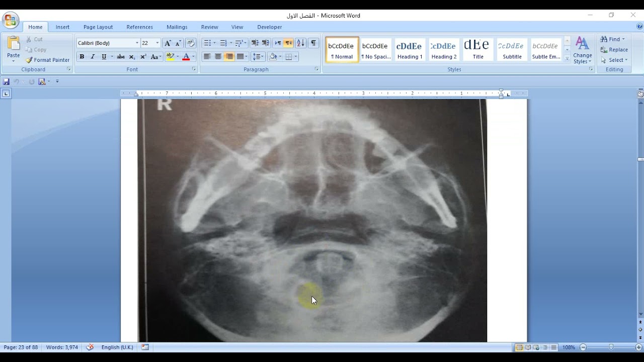
Task: Toggle Italic formatting
Action: click(x=93, y=57)
